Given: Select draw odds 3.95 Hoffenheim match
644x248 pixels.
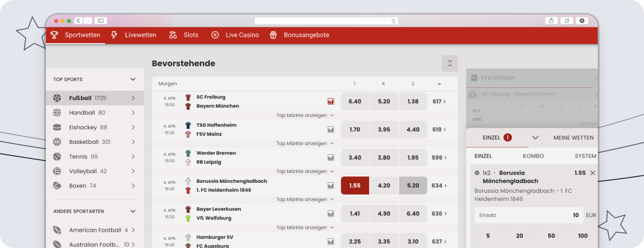Looking at the screenshot, I should pyautogui.click(x=384, y=130).
